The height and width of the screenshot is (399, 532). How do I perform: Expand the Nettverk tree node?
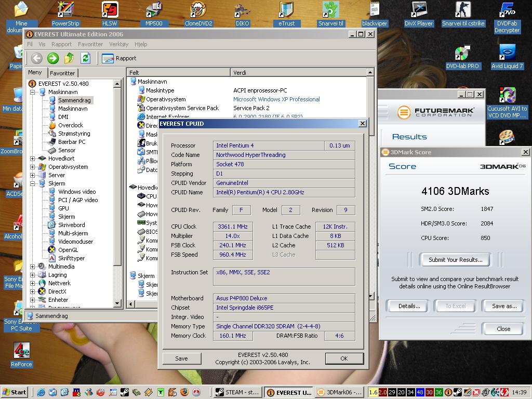33,283
